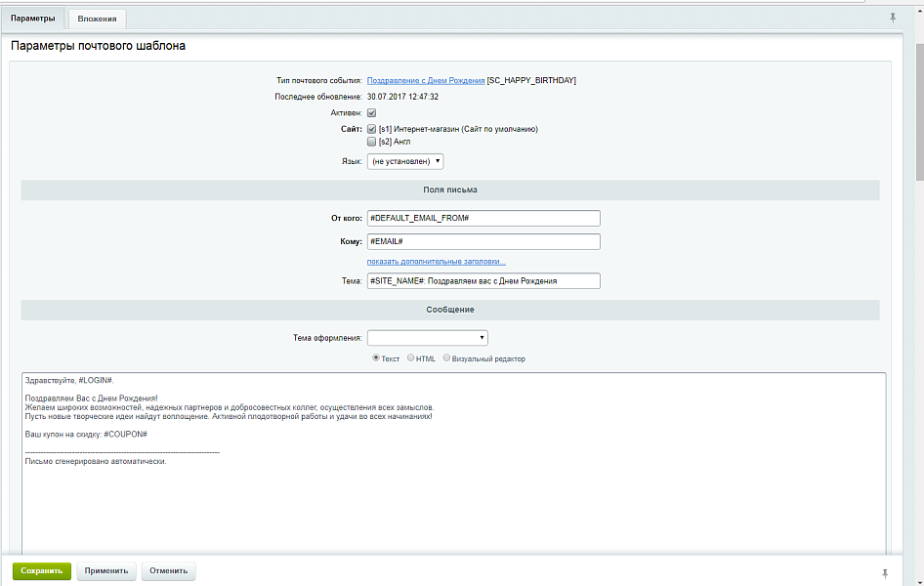Click the pin icon beside the tabs

(x=892, y=18)
